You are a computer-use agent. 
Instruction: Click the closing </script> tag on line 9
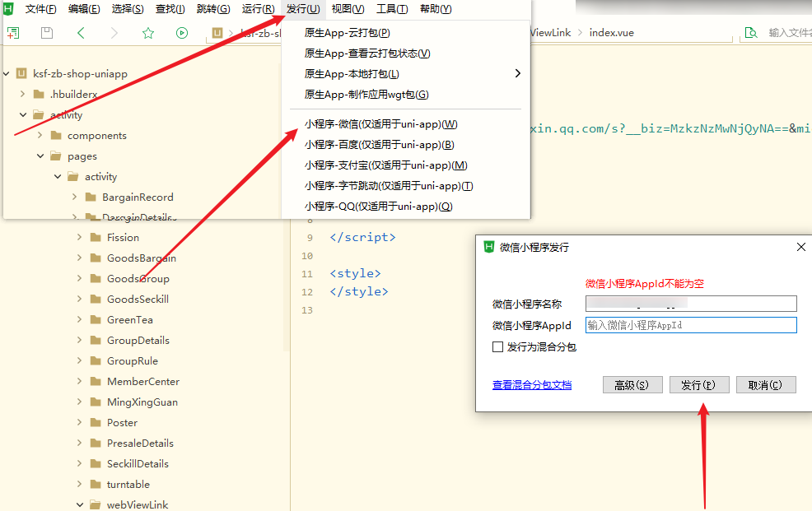362,237
